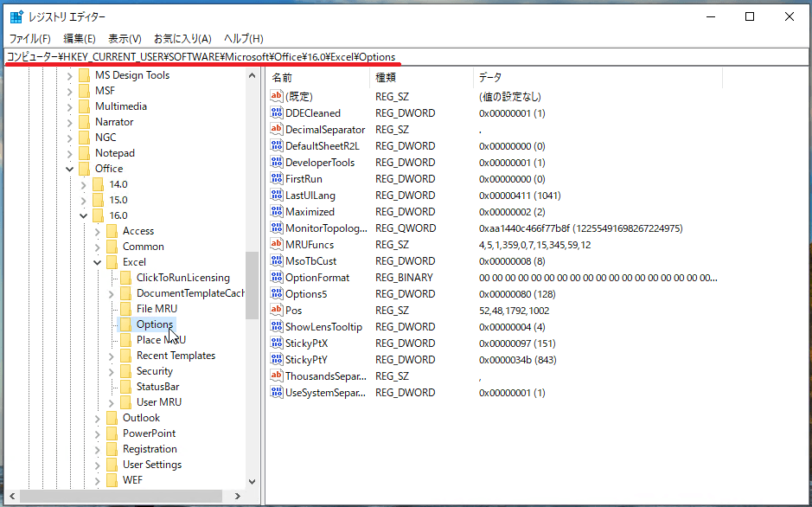The image size is (812, 507).
Task: Select the Options folder icon in tree
Action: pos(125,324)
